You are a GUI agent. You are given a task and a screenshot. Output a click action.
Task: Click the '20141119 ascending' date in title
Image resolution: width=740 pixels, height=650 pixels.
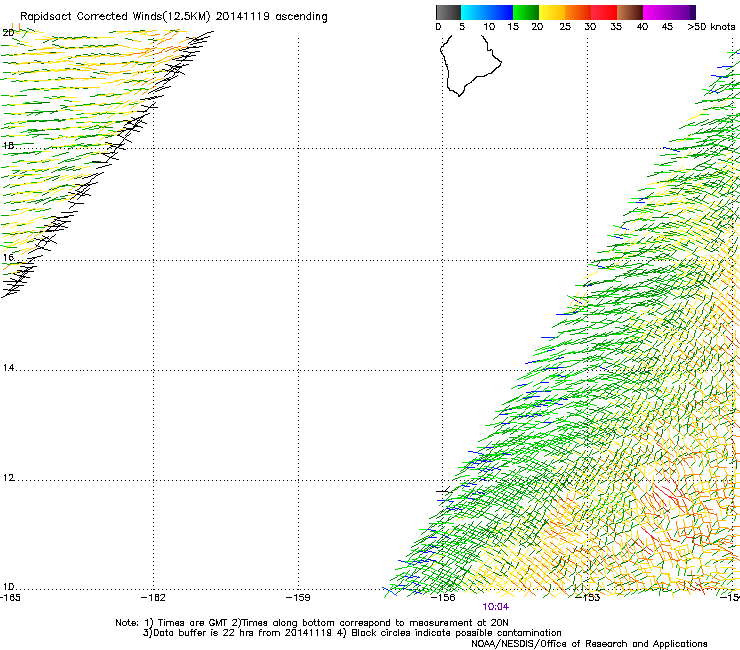271,17
